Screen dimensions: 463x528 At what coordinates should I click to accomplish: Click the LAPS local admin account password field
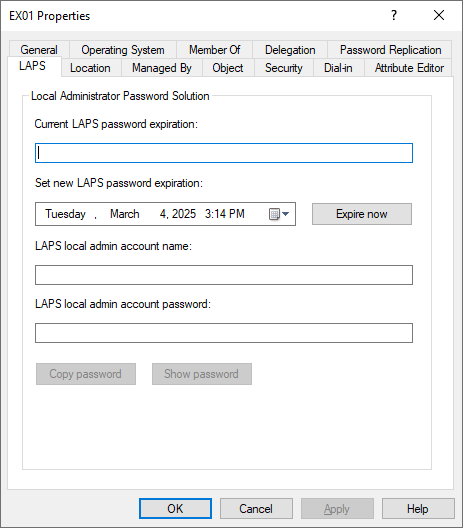coord(224,333)
